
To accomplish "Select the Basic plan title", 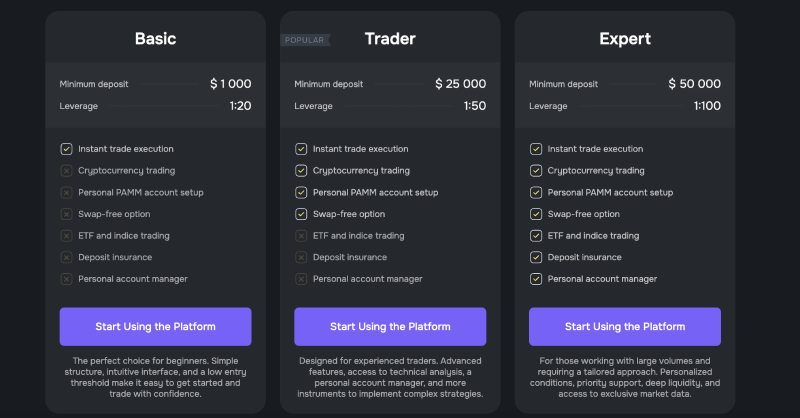I will point(156,39).
